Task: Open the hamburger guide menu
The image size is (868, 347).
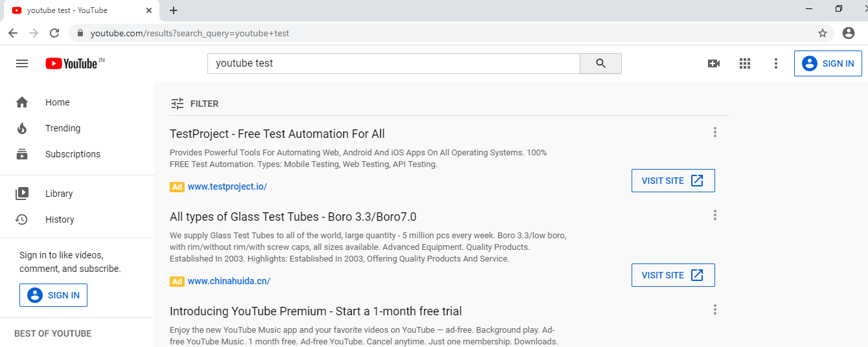Action: click(x=22, y=63)
